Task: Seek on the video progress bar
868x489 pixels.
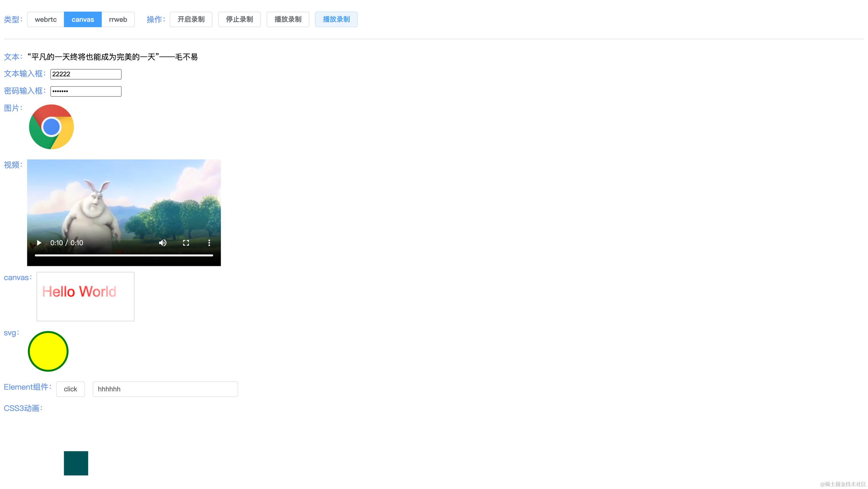Action: (x=124, y=256)
